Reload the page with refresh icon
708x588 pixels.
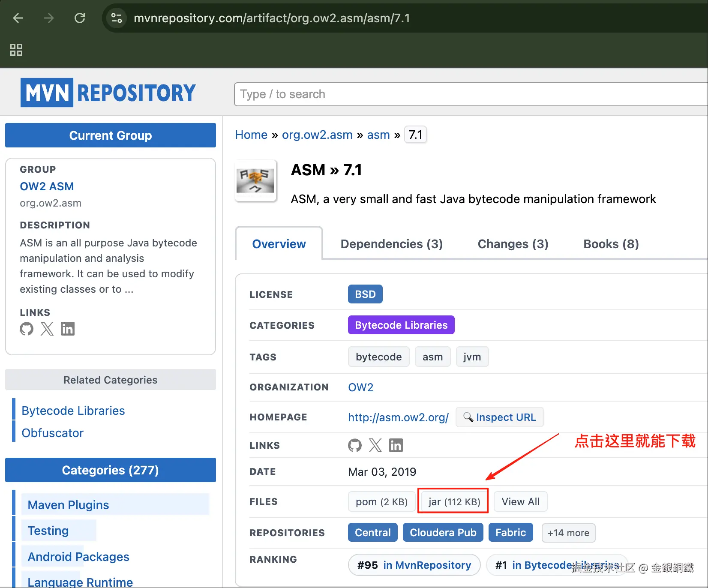[80, 18]
